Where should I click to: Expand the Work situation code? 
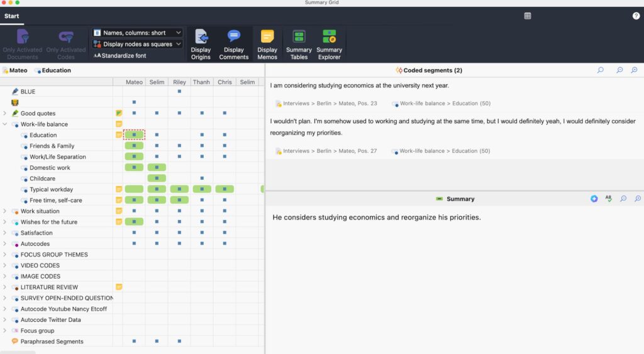(x=5, y=211)
